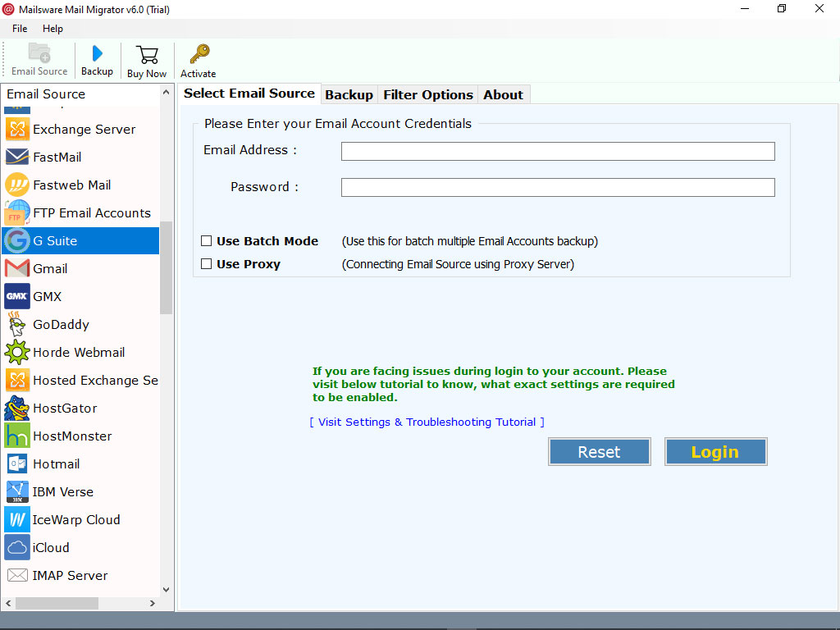Open the File menu
Viewport: 840px width, 630px height.
[20, 29]
